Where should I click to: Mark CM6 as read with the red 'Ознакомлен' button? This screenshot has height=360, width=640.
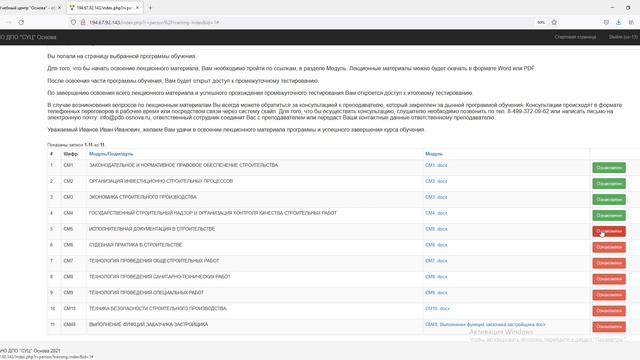click(x=609, y=247)
